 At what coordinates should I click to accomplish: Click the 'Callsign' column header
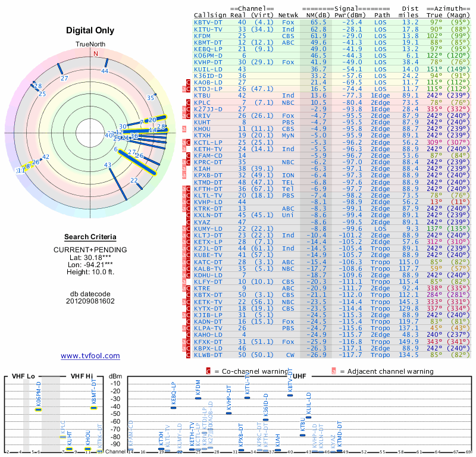click(x=210, y=15)
